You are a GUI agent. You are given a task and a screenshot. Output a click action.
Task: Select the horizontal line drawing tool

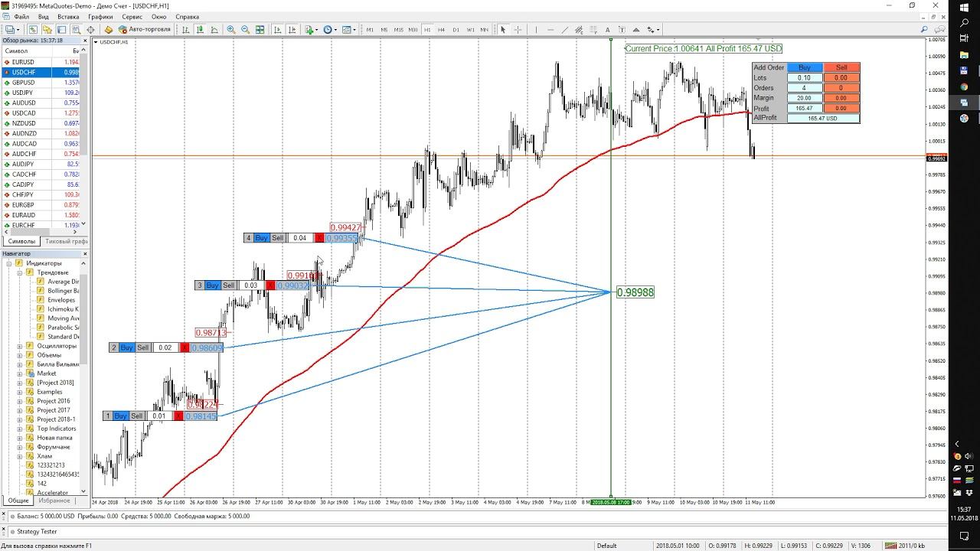(551, 30)
